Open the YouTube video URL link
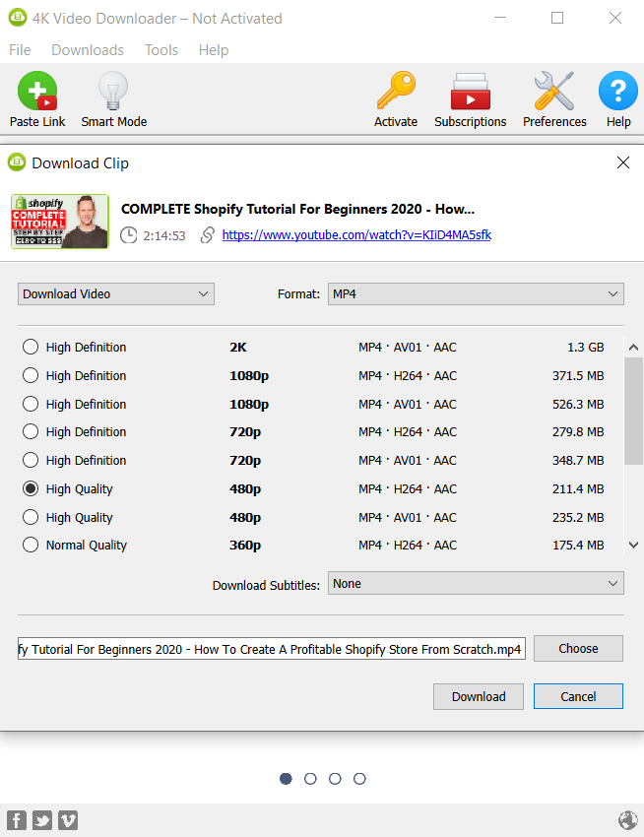Screen dimensions: 644x837 pyautogui.click(x=356, y=235)
